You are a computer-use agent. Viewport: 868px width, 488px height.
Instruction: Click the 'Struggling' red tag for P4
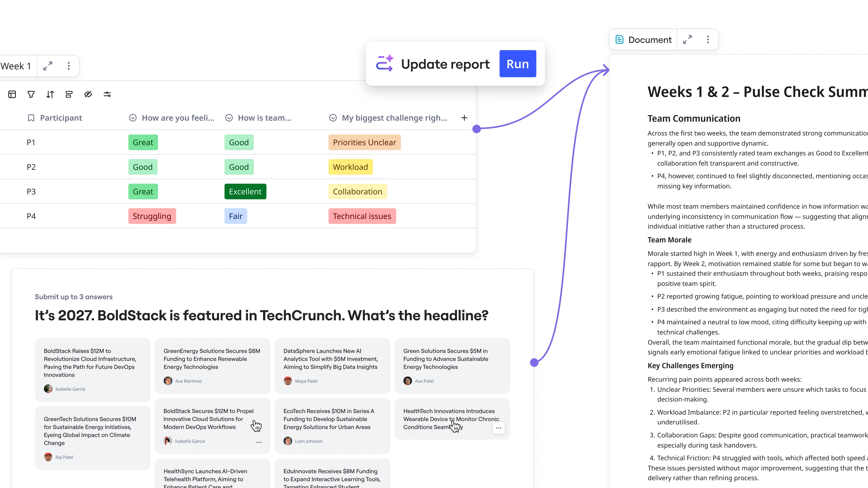(152, 216)
